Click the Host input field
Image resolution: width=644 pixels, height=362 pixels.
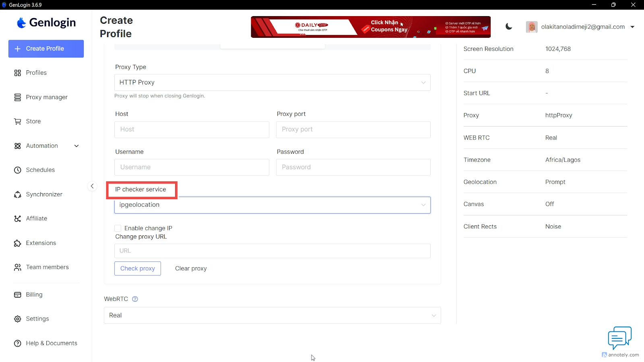point(192,130)
